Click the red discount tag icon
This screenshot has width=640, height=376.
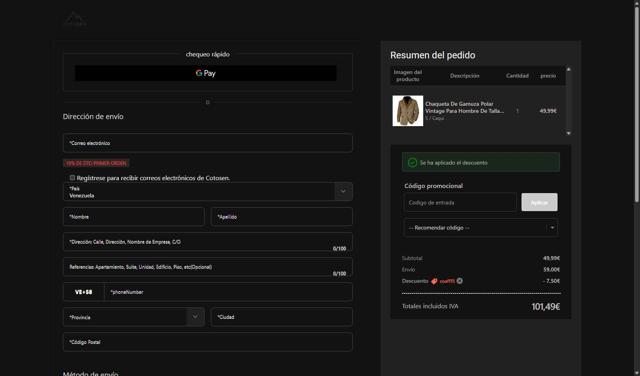(434, 281)
